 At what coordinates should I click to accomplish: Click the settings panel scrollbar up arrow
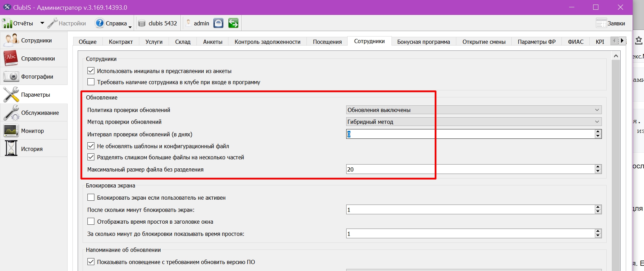coord(616,56)
